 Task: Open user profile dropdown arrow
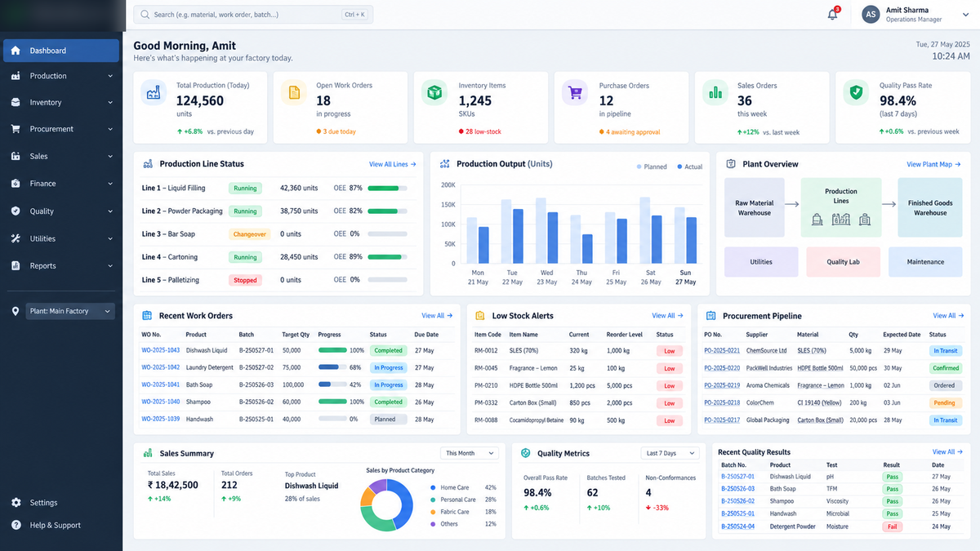[x=965, y=15]
